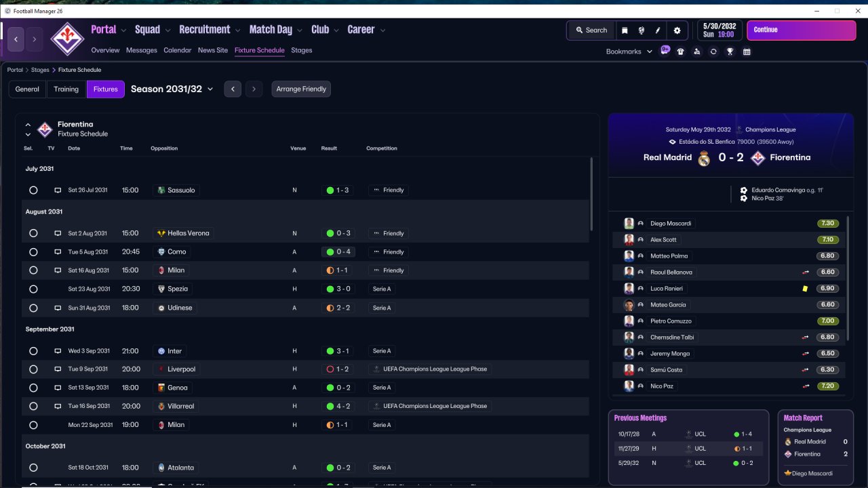The image size is (868, 488).
Task: Click the yellow card icon beside Luca Ranieri
Action: pos(805,289)
